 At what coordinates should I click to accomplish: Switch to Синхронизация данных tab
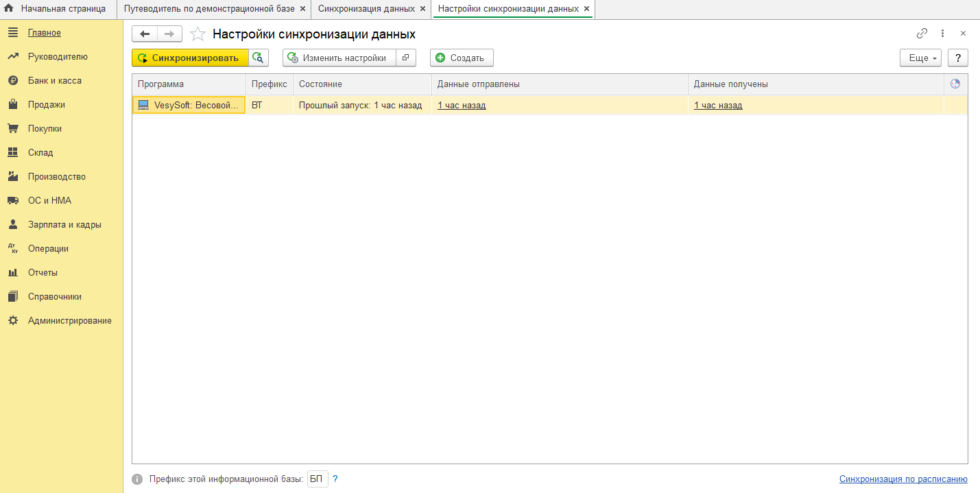coord(366,9)
